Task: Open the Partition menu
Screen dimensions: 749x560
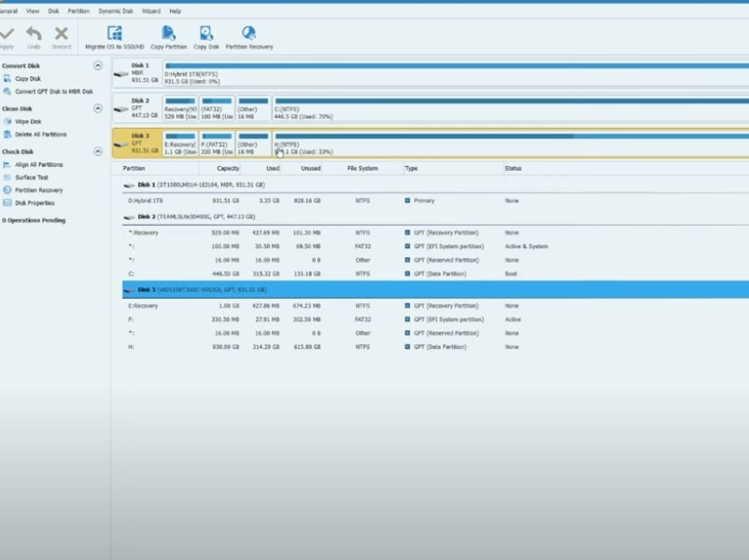Action: pyautogui.click(x=78, y=11)
